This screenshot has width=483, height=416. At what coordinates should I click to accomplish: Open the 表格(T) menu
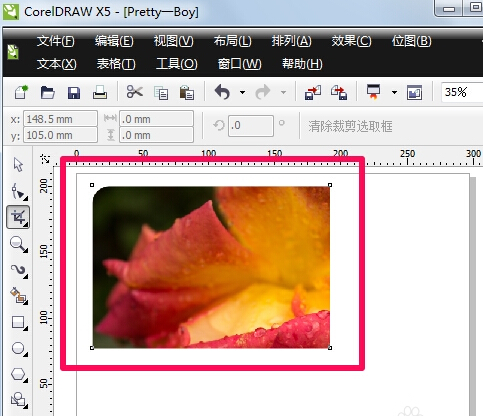pyautogui.click(x=116, y=64)
